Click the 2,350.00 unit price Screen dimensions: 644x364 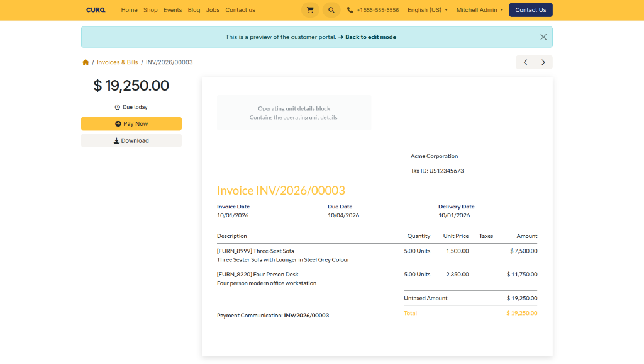(x=458, y=275)
